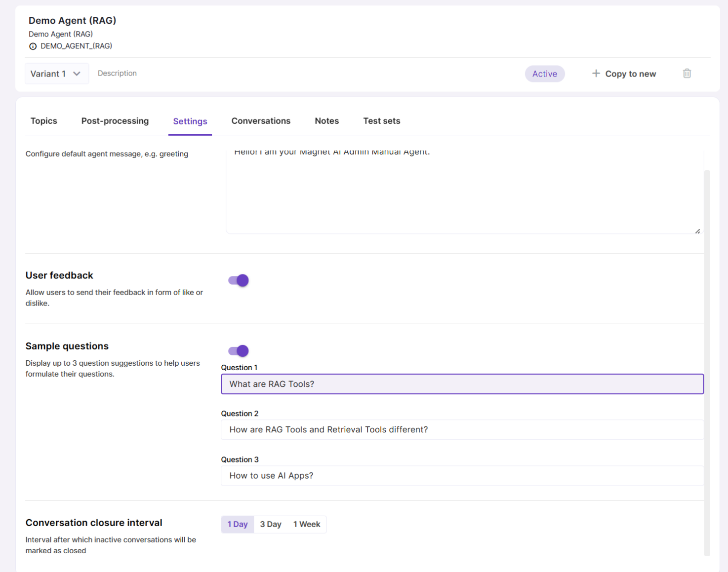Click the settings panel vertical scrollbar
The image size is (728, 572).
[707, 363]
